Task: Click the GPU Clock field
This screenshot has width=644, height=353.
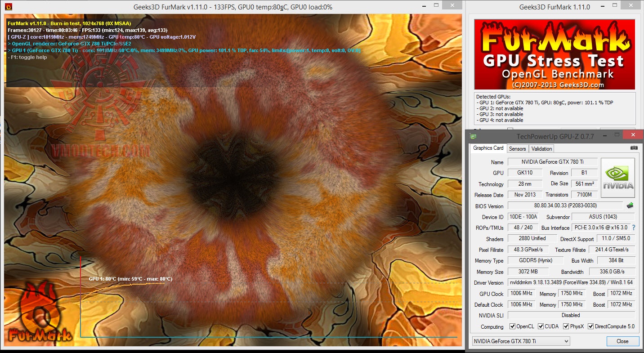Action: click(x=521, y=293)
